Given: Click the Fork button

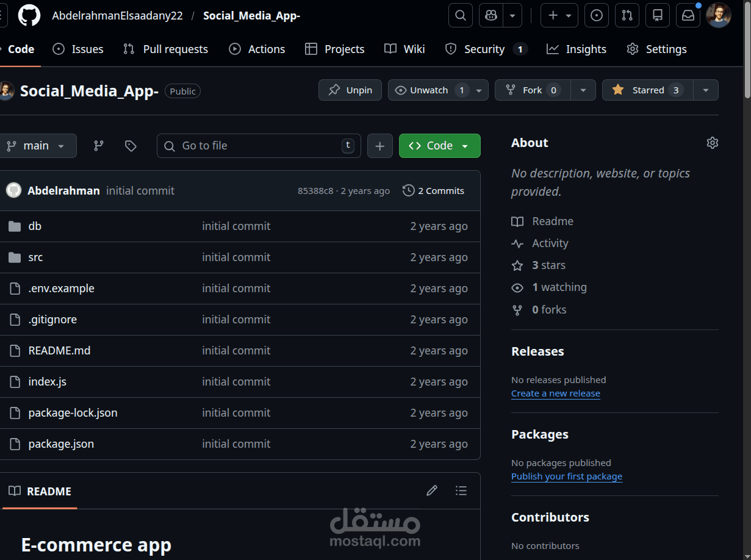Looking at the screenshot, I should coord(533,90).
